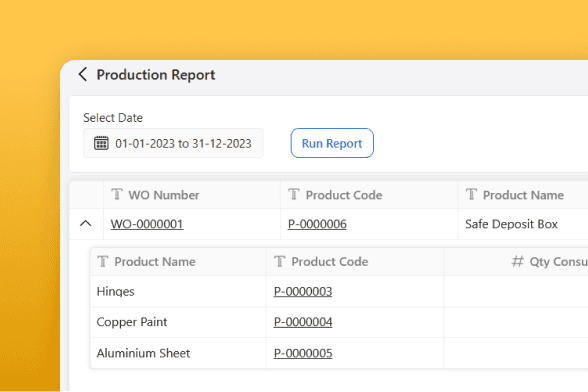The width and height of the screenshot is (588, 392).
Task: Open product code P-0000003 link
Action: [303, 291]
